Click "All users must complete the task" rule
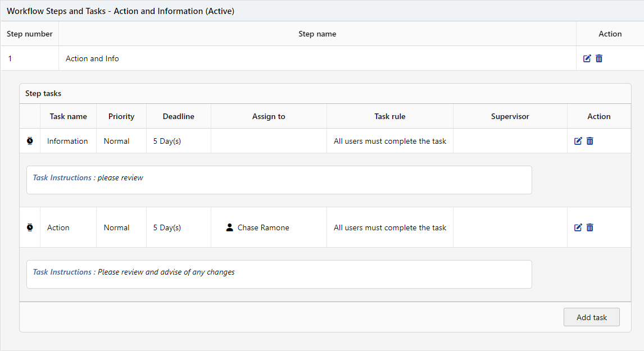 [x=389, y=141]
